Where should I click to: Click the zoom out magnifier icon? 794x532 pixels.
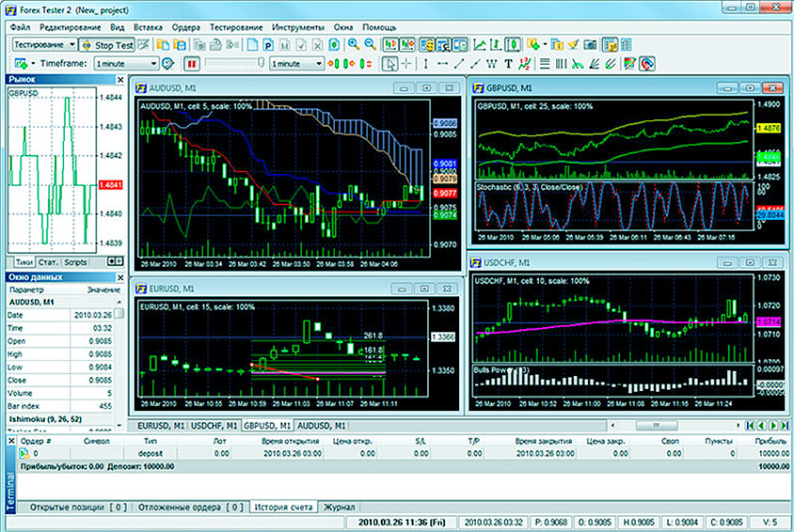click(369, 44)
